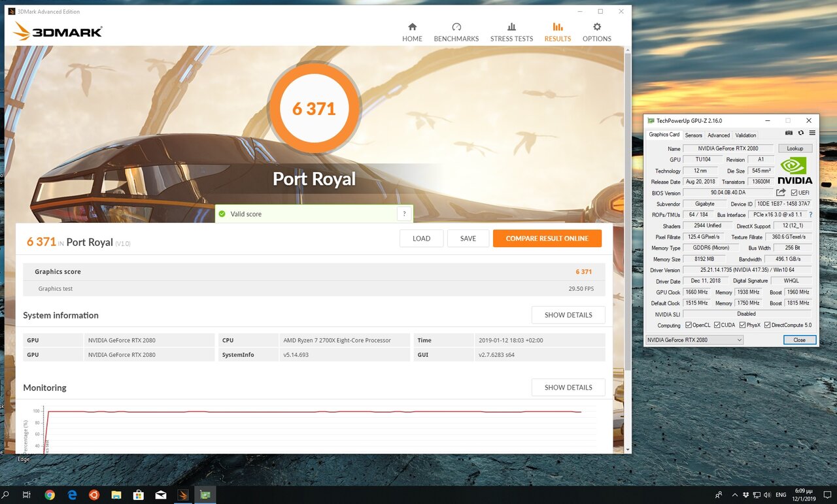Viewport: 837px width, 504px height.
Task: Open the 3DMark Options gear
Action: pos(597,32)
